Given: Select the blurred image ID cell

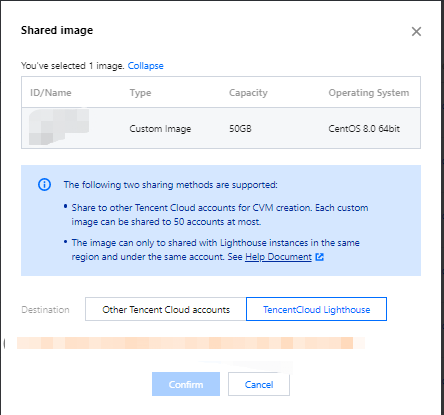Looking at the screenshot, I should [59, 127].
